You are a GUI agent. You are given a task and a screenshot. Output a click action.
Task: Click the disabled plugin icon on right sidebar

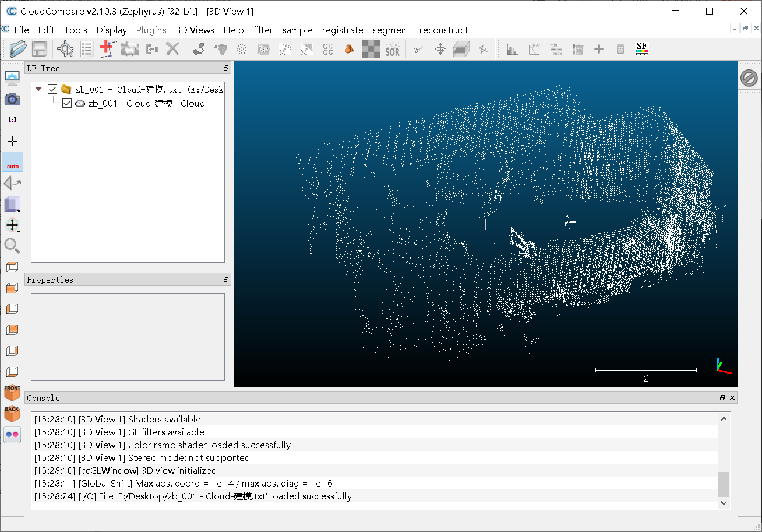tap(749, 78)
